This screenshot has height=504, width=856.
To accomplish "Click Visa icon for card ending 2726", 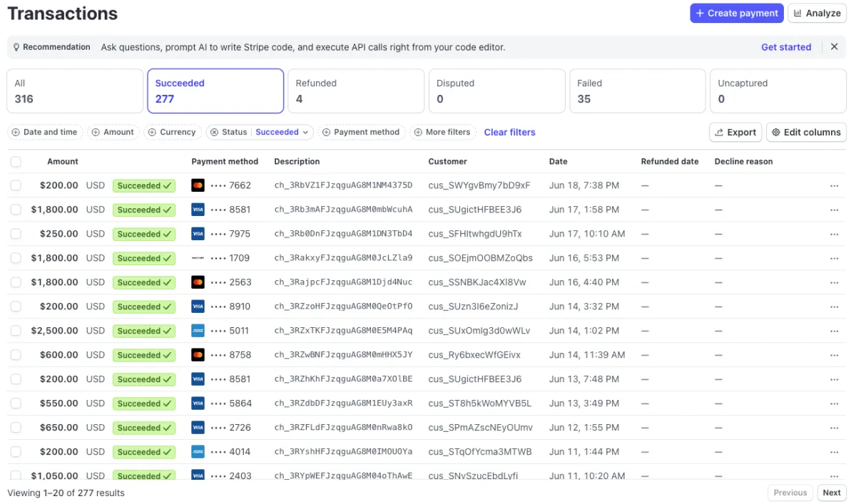I will point(198,428).
